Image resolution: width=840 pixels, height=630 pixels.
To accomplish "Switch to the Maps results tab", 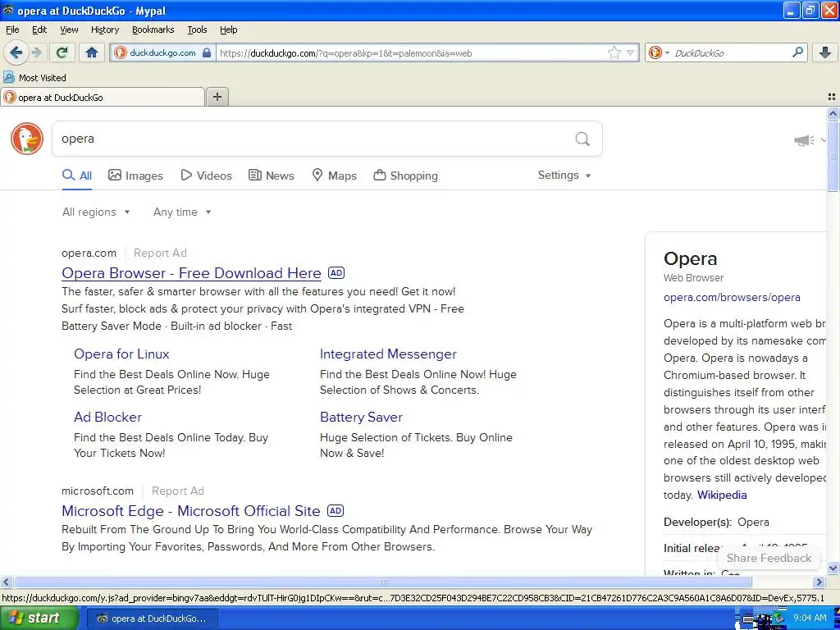I will [335, 176].
